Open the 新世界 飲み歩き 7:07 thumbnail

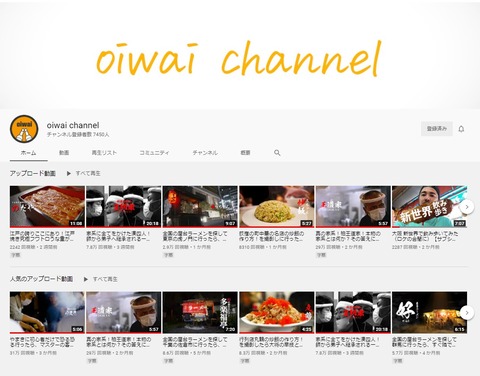[x=429, y=207]
